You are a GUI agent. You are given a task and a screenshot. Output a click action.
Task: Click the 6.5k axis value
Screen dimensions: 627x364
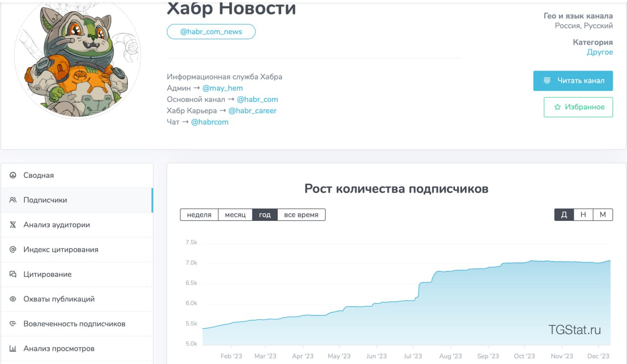point(192,283)
